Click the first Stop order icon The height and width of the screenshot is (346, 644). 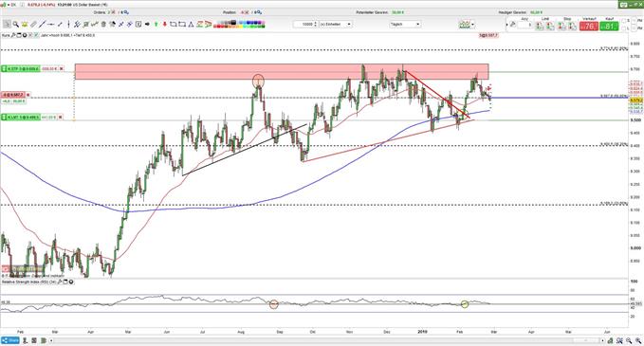(x=561, y=26)
